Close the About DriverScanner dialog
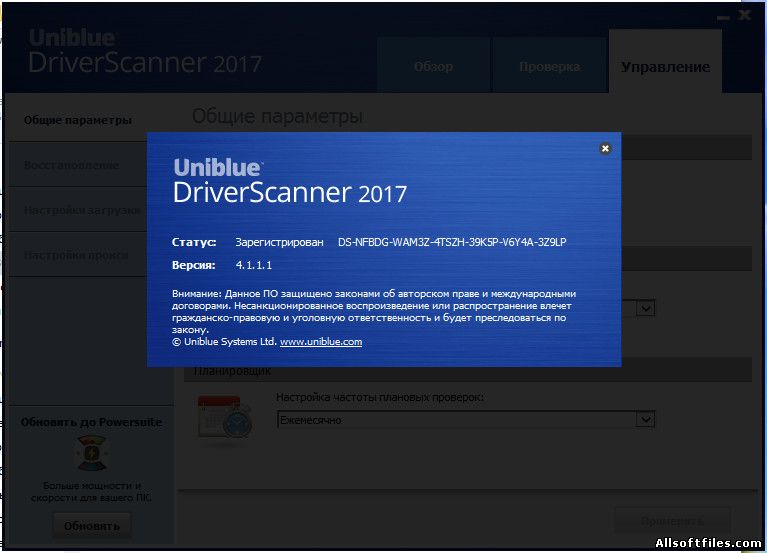 pyautogui.click(x=605, y=148)
